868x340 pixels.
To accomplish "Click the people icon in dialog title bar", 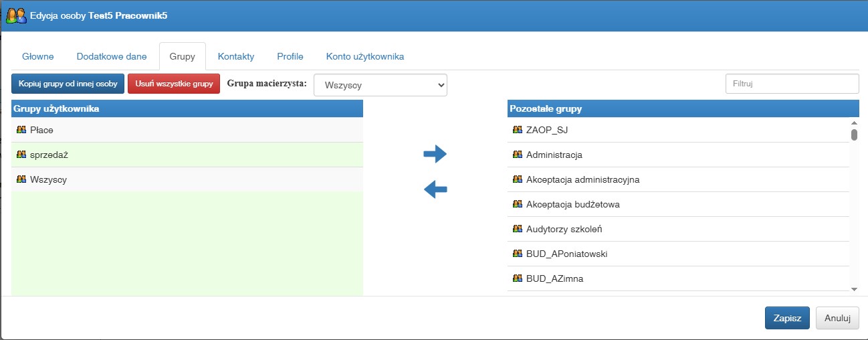I will coord(16,14).
